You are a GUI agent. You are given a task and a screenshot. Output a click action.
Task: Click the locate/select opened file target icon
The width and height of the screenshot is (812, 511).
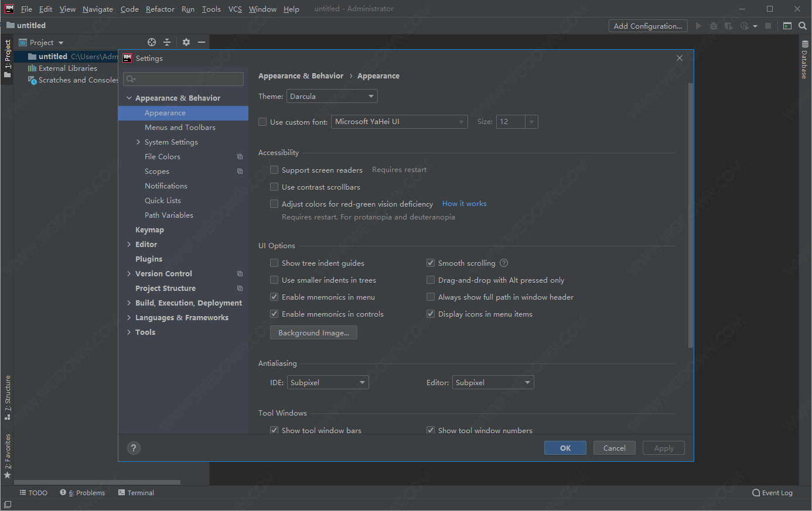point(152,42)
